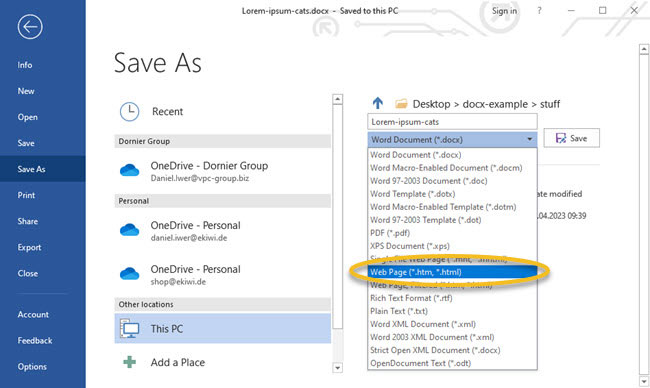
Task: Choose Word XML Document (*.xml)
Action: [x=452, y=324]
